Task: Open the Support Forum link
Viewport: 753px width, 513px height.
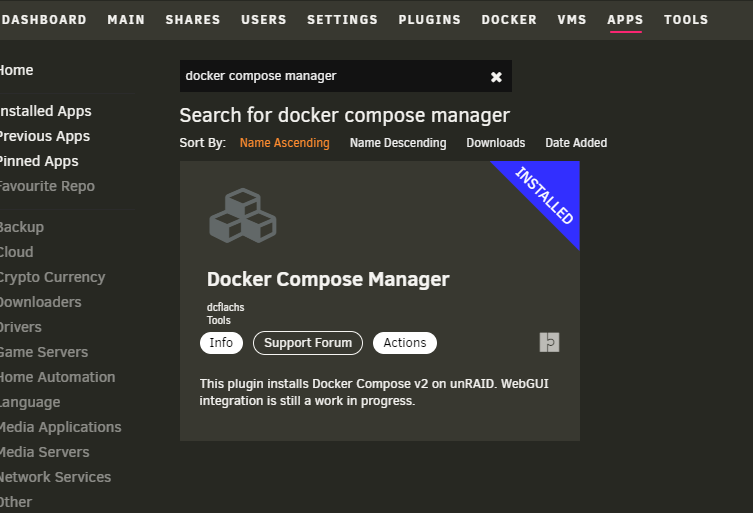Action: [x=308, y=343]
